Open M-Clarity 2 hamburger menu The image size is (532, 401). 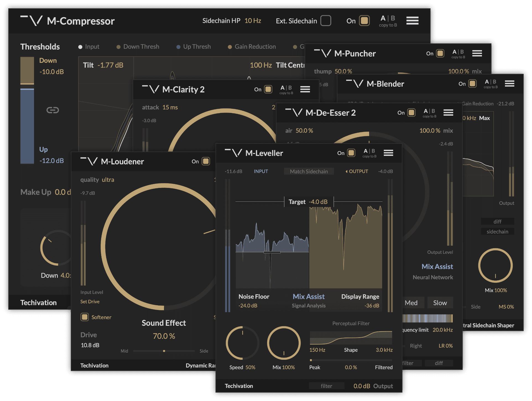(x=305, y=89)
